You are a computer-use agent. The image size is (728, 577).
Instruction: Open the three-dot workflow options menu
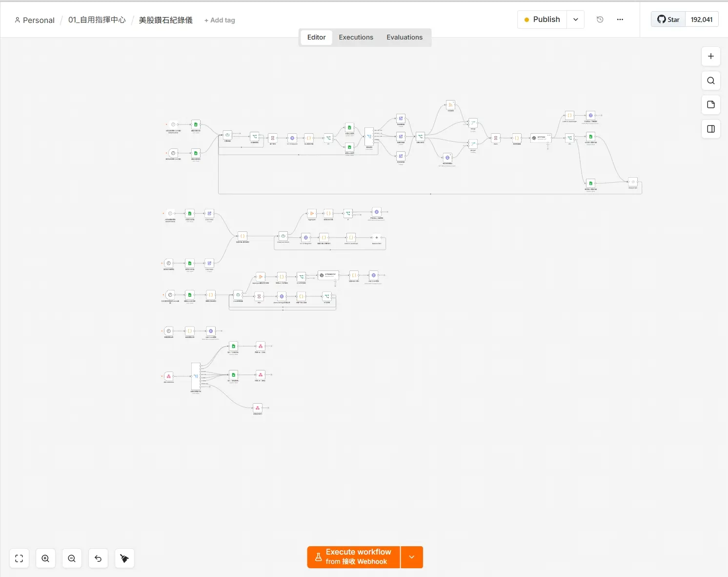coord(620,20)
